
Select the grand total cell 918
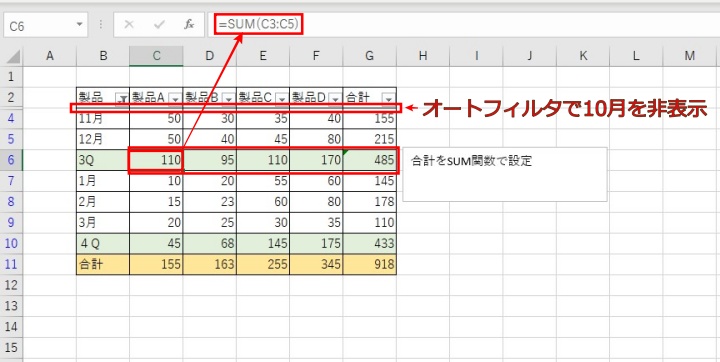click(x=370, y=264)
